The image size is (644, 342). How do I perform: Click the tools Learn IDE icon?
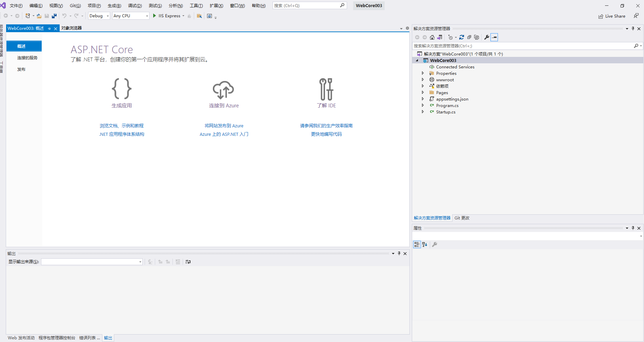tap(326, 89)
